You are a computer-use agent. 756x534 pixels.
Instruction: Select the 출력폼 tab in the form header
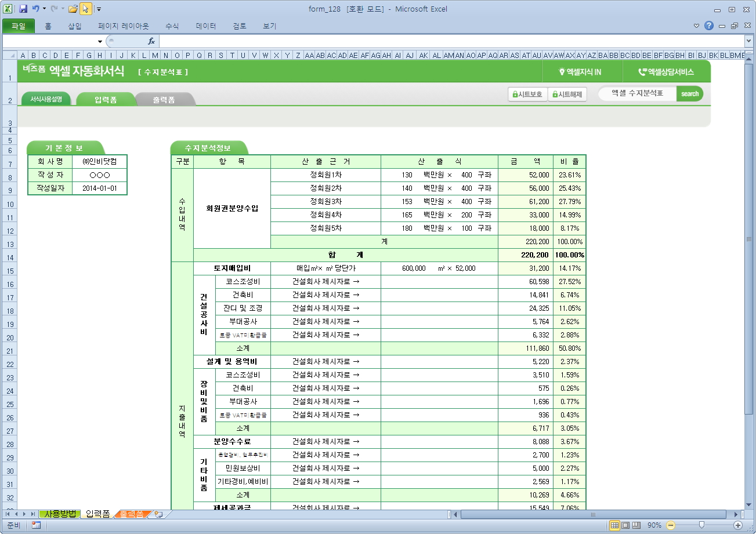[x=164, y=100]
